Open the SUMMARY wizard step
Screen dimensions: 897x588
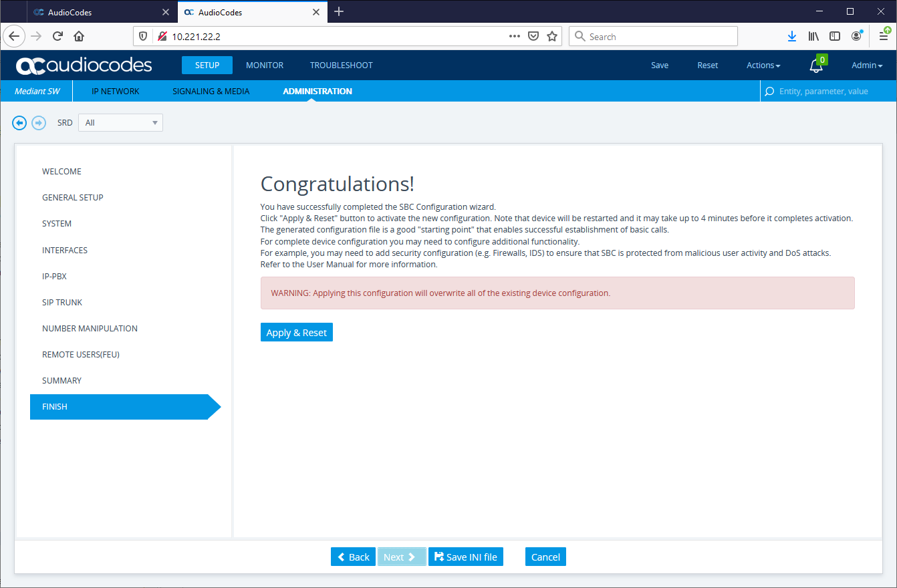(61, 381)
